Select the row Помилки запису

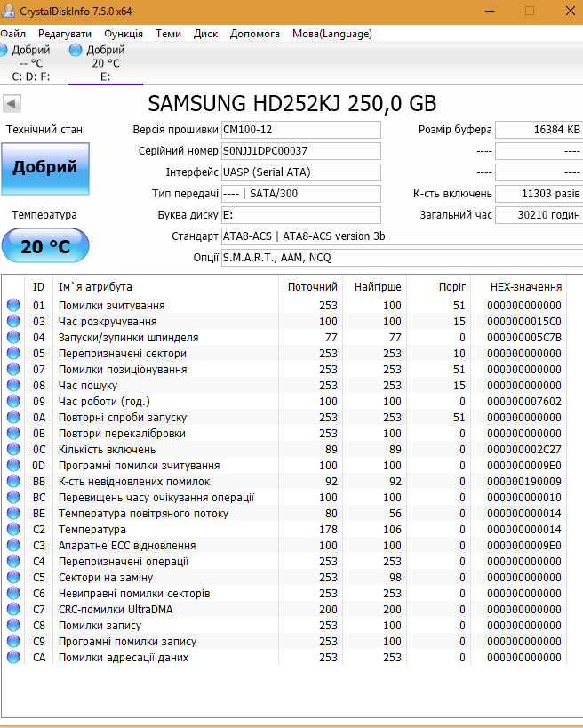[284, 626]
